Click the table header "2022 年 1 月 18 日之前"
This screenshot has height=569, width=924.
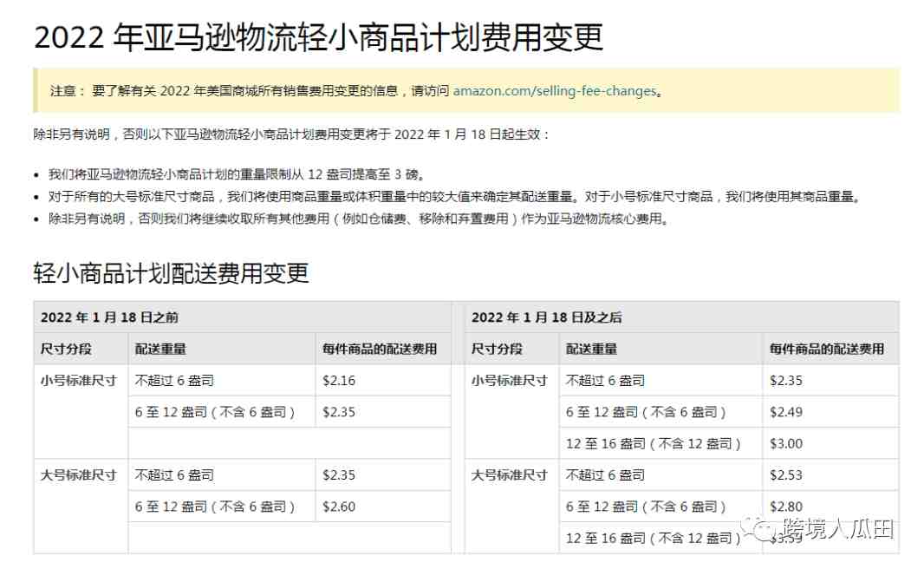[x=109, y=317]
